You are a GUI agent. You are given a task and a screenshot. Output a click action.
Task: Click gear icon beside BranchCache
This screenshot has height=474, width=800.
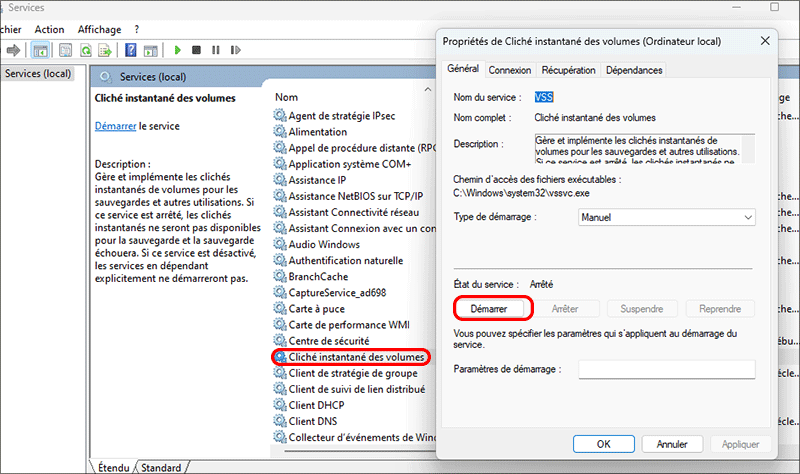click(x=280, y=276)
